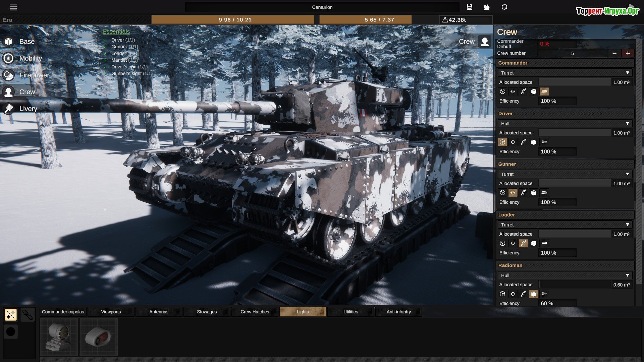The height and width of the screenshot is (362, 644).
Task: Expand Commander's Turret location dropdown
Action: pos(565,73)
